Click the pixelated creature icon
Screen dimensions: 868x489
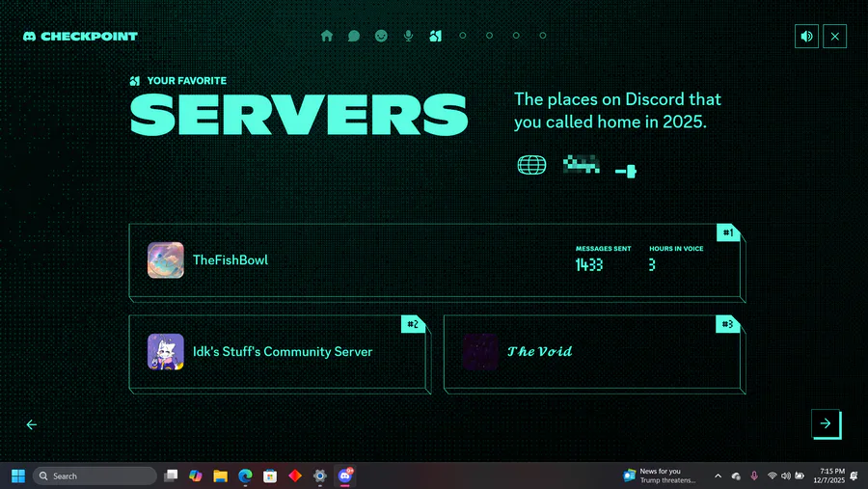click(582, 165)
